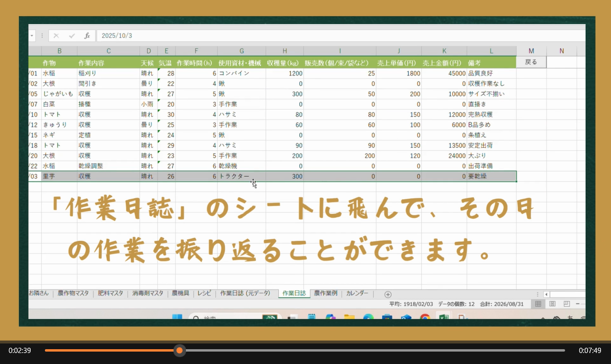Go to the 肥料マスタ sheet tab
611x364 pixels.
pos(110,294)
